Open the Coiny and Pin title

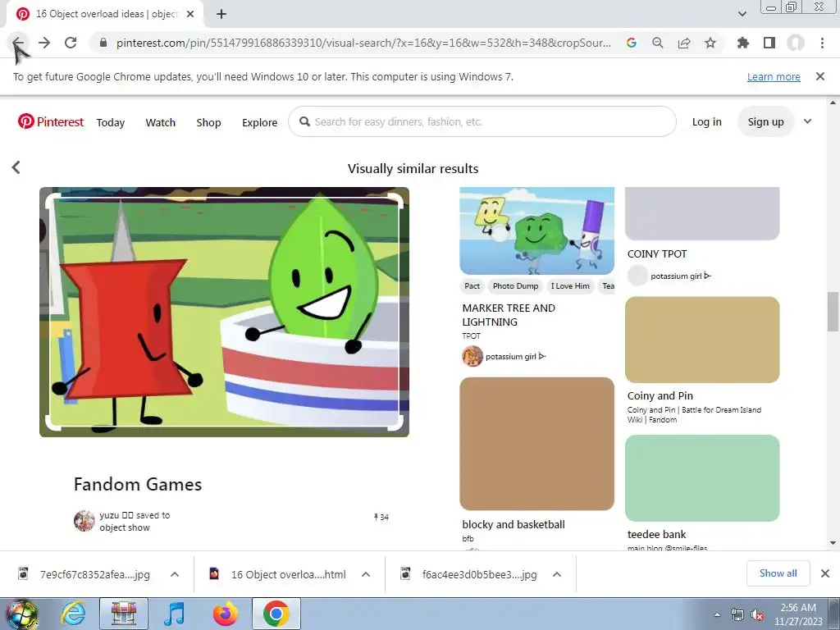(x=660, y=396)
